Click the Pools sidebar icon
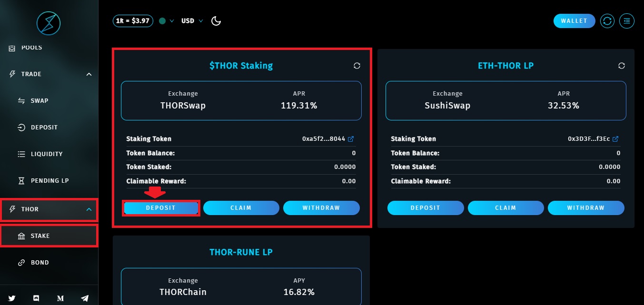 [x=12, y=48]
